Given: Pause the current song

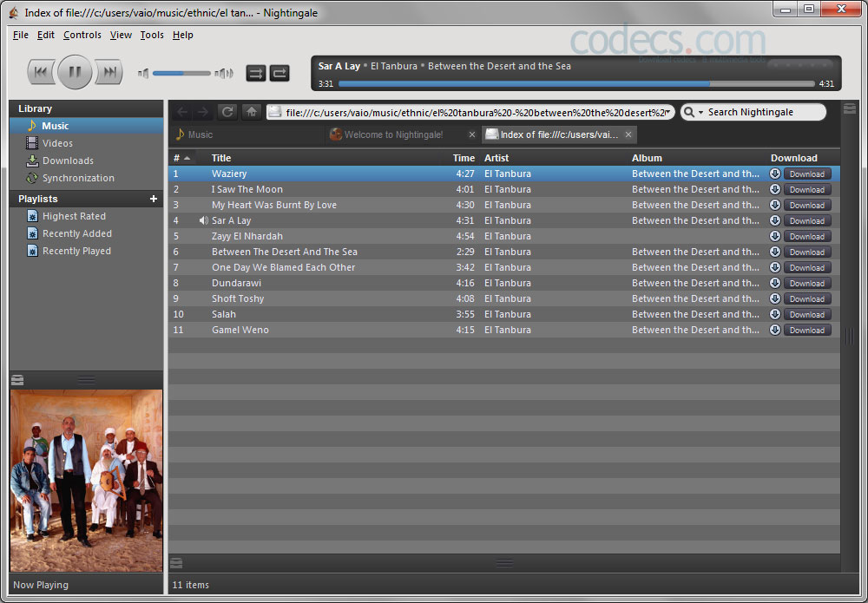Looking at the screenshot, I should coord(75,72).
